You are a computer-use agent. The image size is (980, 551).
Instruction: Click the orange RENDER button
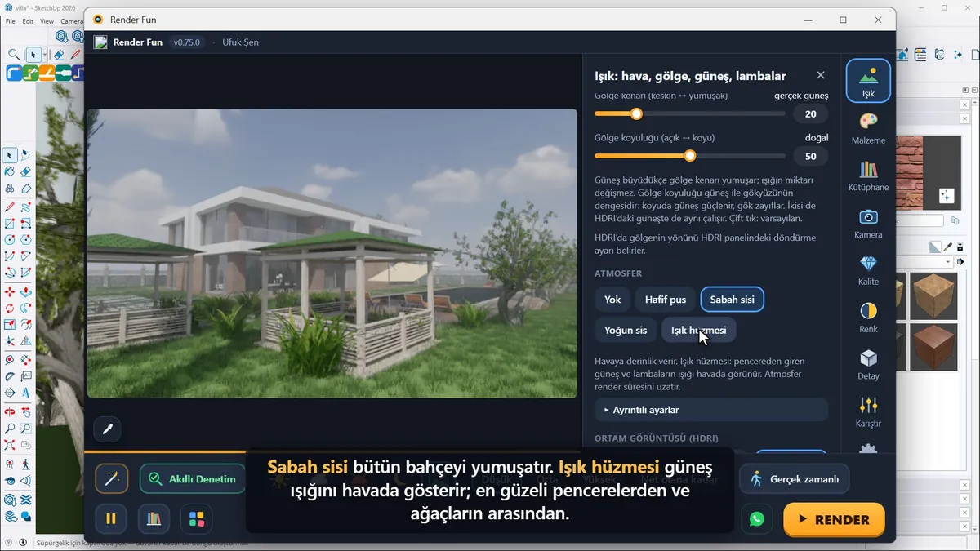pos(834,519)
